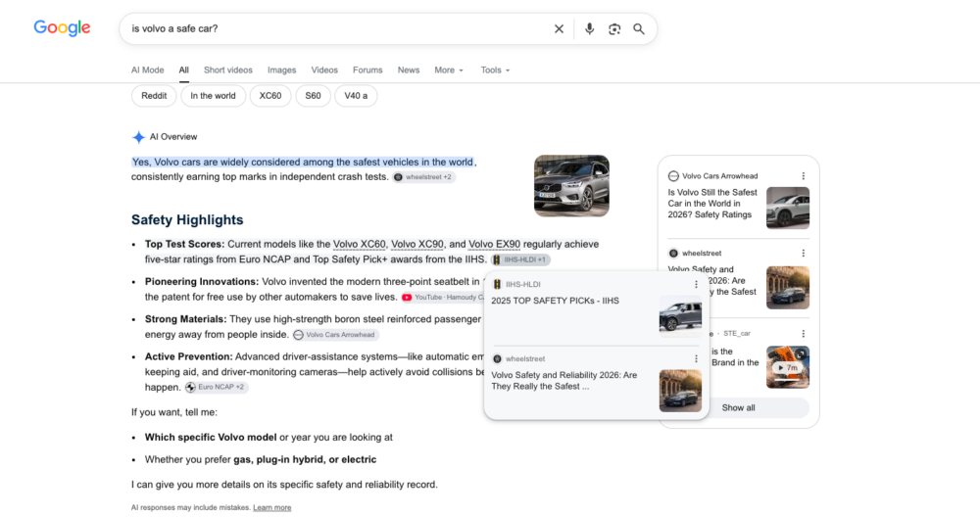The image size is (980, 517).
Task: Open '2025 TOP SAFETY PICKs - IIHS' result
Action: coord(555,301)
